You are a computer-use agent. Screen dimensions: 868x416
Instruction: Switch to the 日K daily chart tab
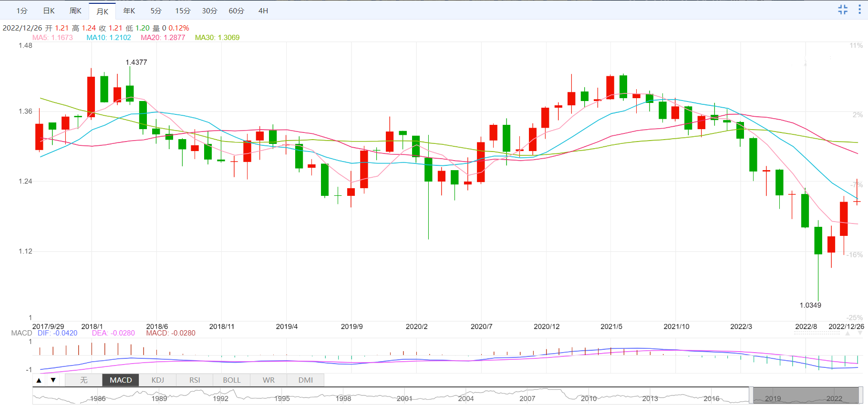pos(49,11)
